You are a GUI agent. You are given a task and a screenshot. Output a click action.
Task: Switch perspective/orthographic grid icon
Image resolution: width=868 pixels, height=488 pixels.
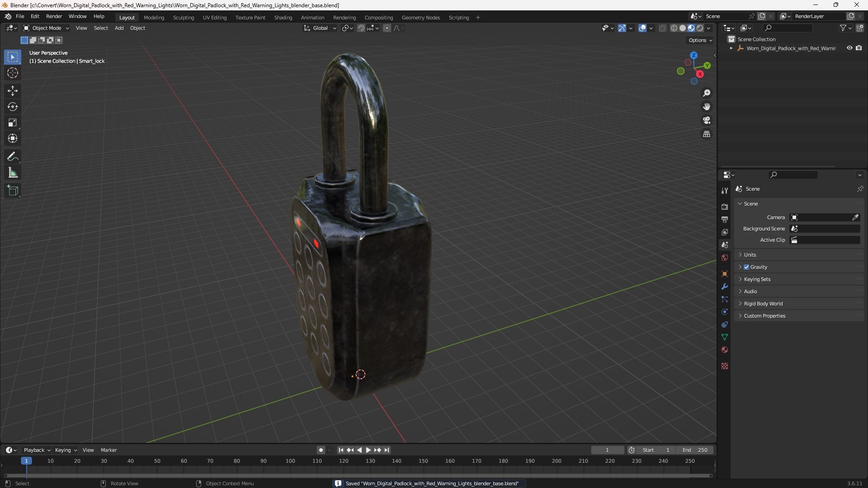tap(707, 134)
